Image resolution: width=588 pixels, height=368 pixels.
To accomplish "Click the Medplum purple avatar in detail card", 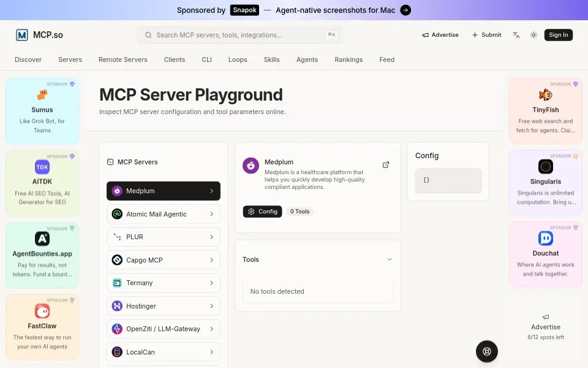I will [251, 166].
